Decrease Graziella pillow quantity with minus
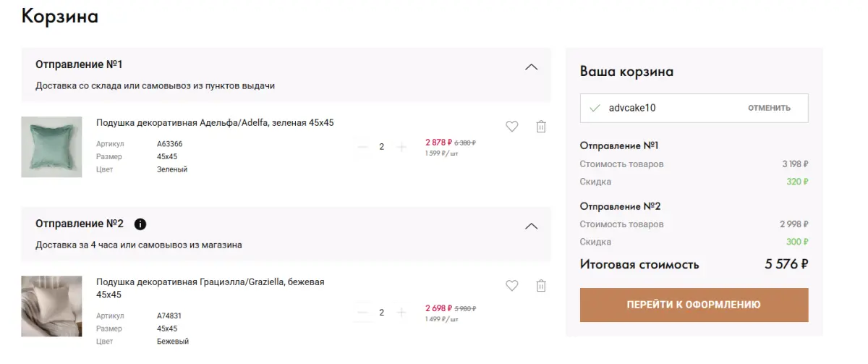The width and height of the screenshot is (868, 364). click(x=362, y=313)
